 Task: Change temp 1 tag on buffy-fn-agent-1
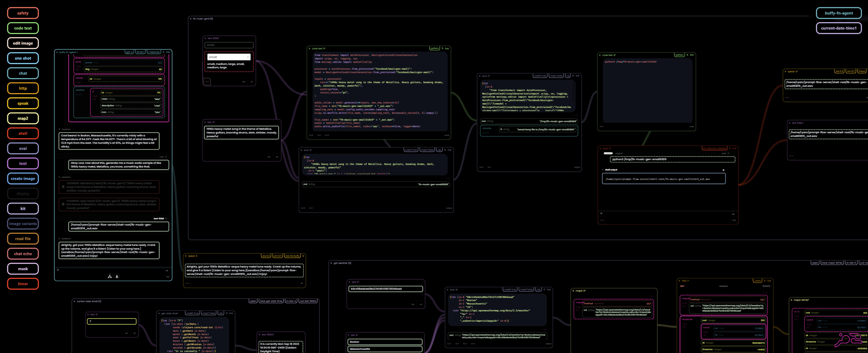(x=140, y=52)
